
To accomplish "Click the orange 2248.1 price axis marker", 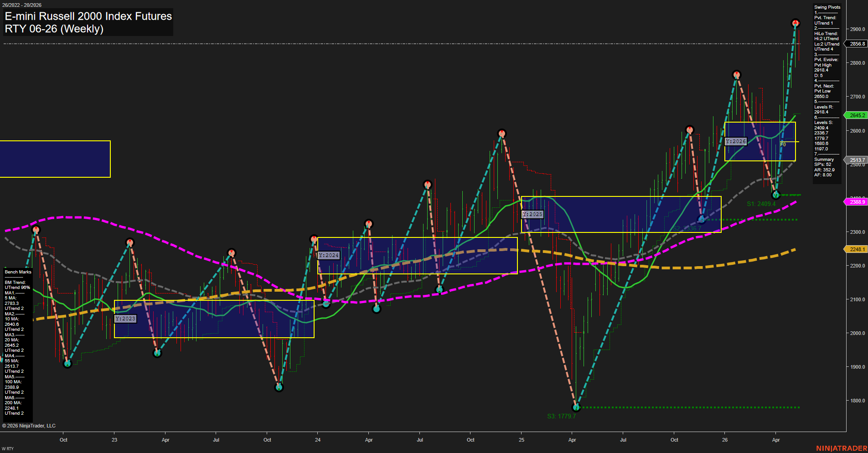I will [857, 249].
